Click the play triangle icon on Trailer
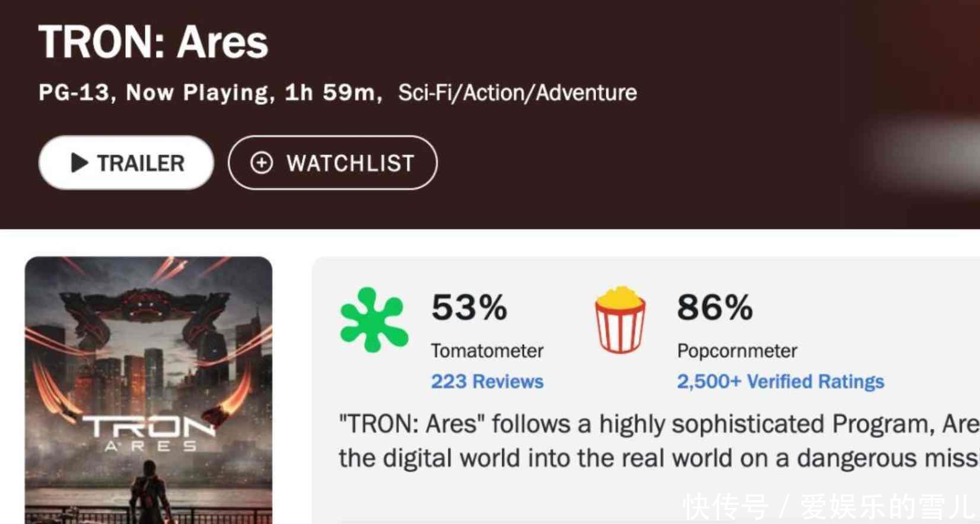Screen dimensions: 980x524 79,163
